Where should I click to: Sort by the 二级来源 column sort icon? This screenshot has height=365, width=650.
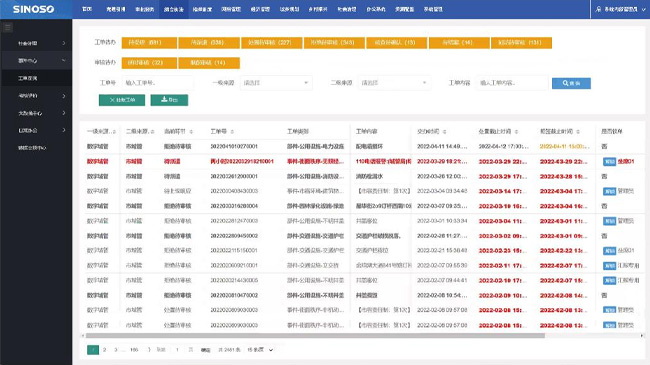pos(153,131)
